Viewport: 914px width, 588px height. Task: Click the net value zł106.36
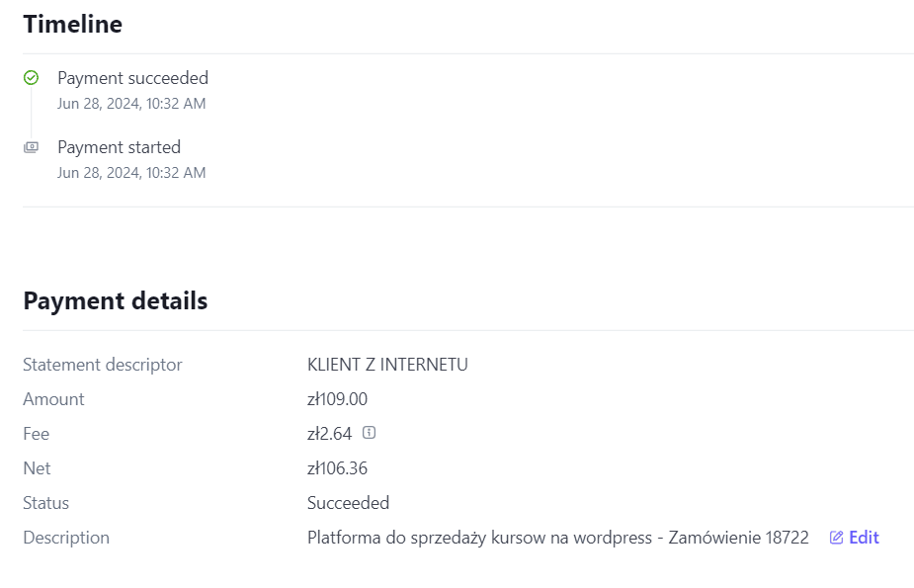(338, 468)
